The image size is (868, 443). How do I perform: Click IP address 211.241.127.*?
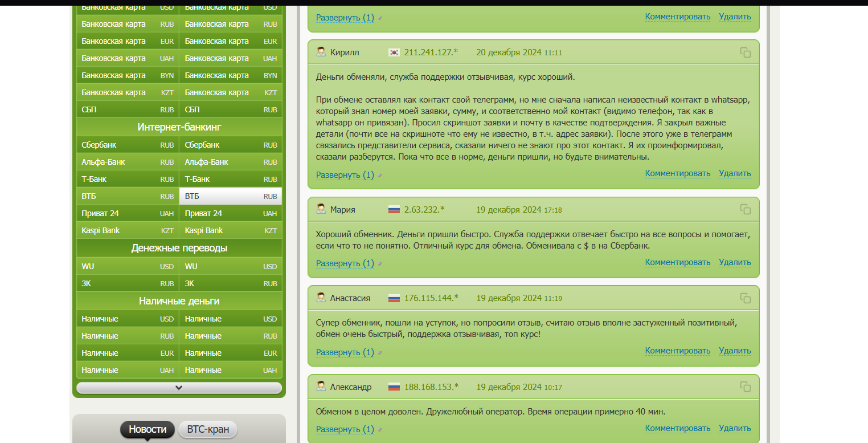[431, 52]
